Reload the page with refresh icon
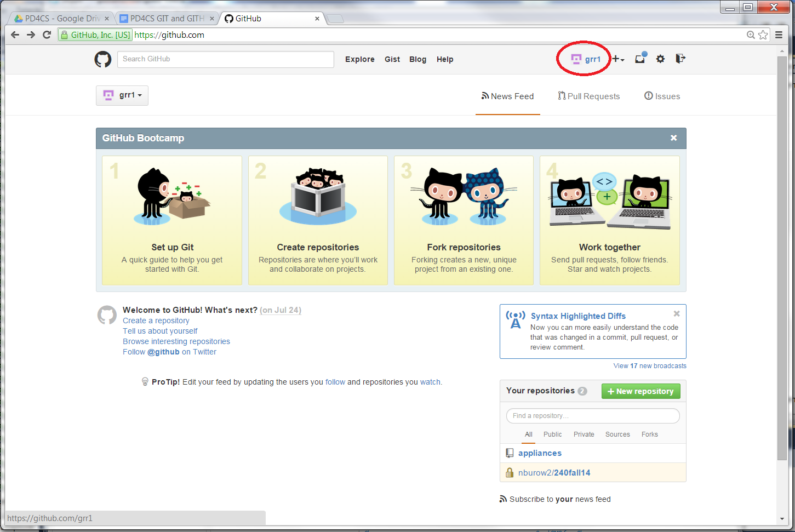The height and width of the screenshot is (532, 795). click(47, 35)
